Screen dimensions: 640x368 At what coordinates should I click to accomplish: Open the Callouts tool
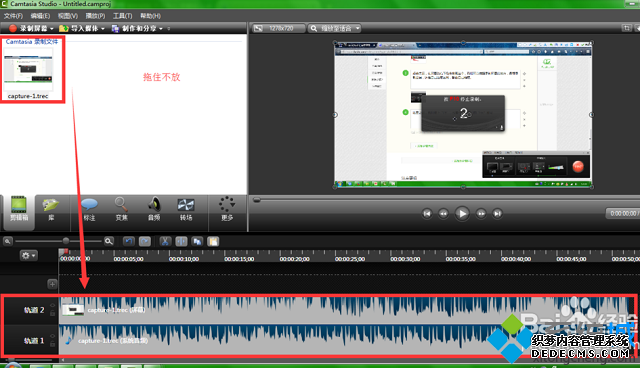click(x=89, y=209)
